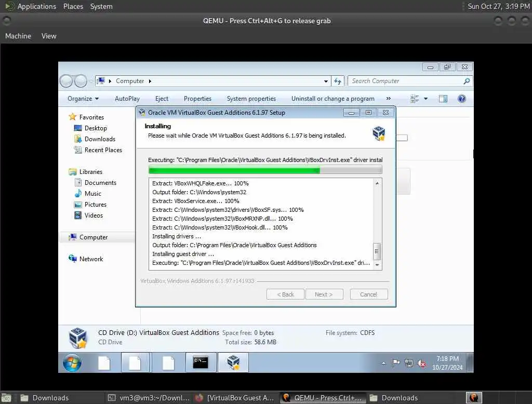Click the search magnifier icon
532x404 pixels.
point(467,81)
